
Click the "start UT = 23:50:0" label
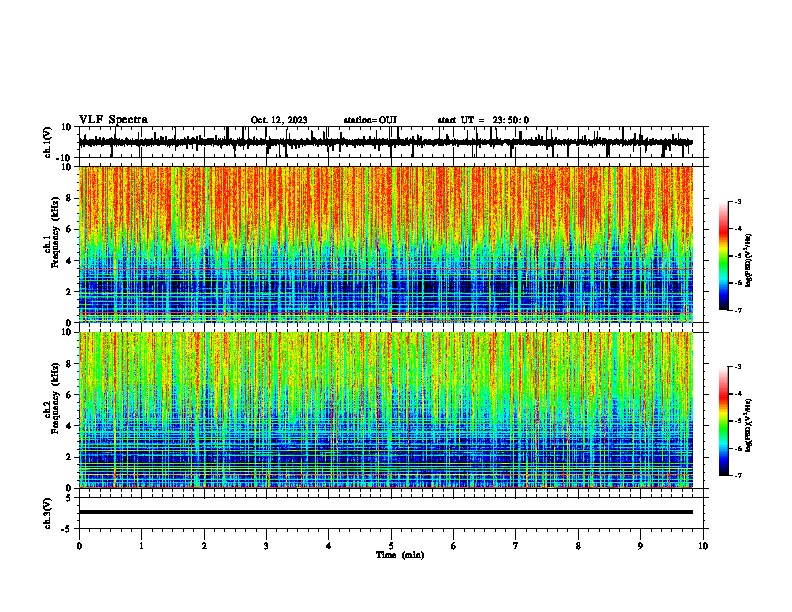point(483,120)
